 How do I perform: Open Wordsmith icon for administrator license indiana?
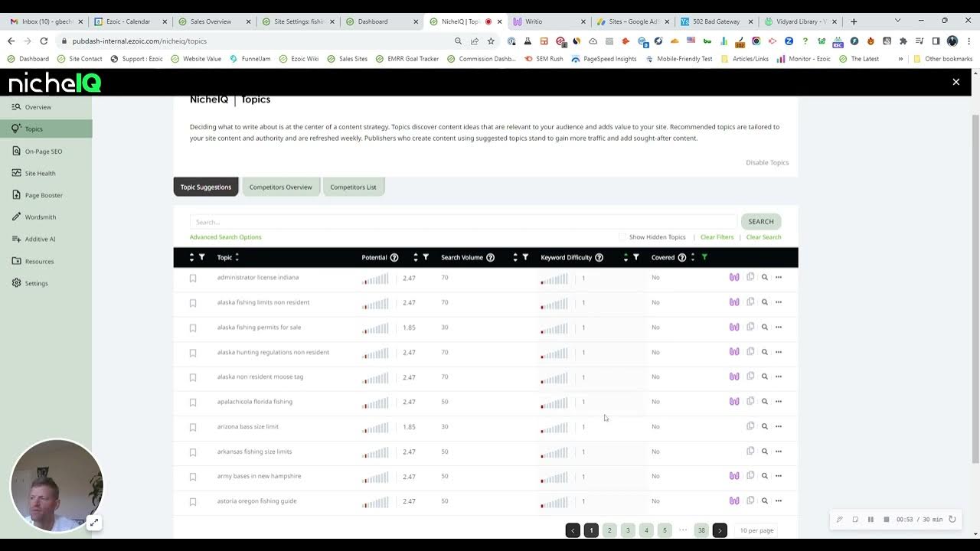pyautogui.click(x=733, y=277)
